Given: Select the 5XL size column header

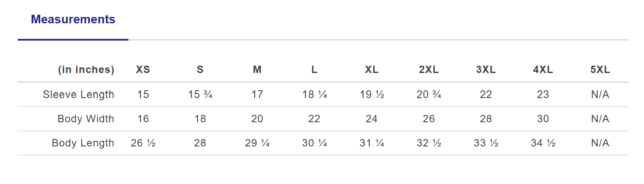Looking at the screenshot, I should [600, 70].
